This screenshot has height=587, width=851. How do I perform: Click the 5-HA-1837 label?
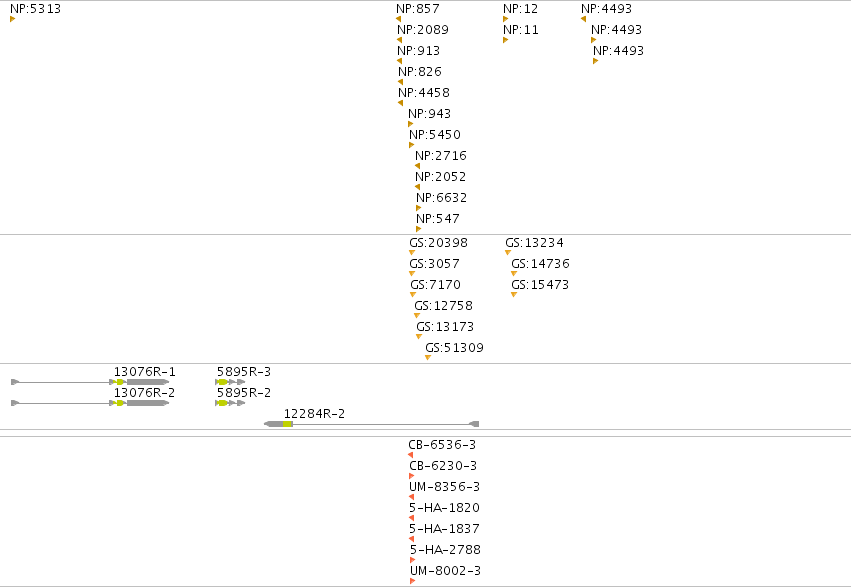point(444,528)
